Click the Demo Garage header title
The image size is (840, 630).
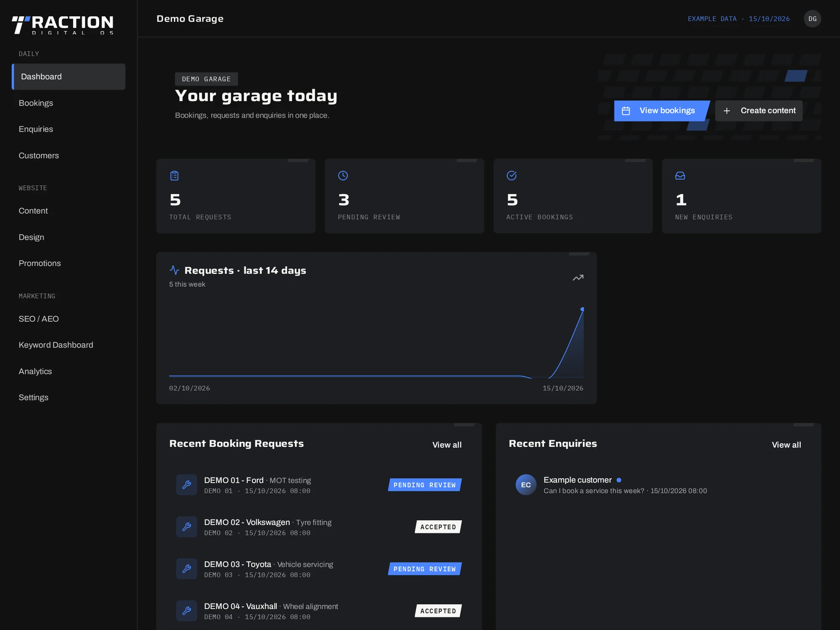click(x=190, y=18)
